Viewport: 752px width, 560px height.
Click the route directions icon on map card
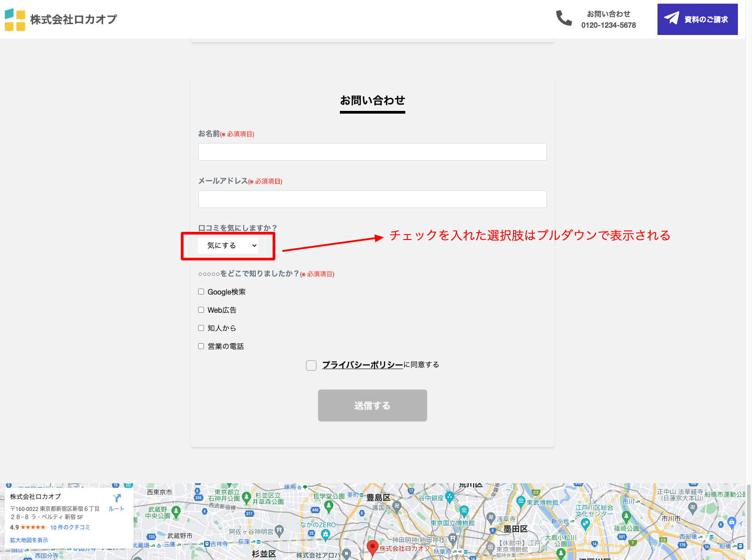click(117, 499)
